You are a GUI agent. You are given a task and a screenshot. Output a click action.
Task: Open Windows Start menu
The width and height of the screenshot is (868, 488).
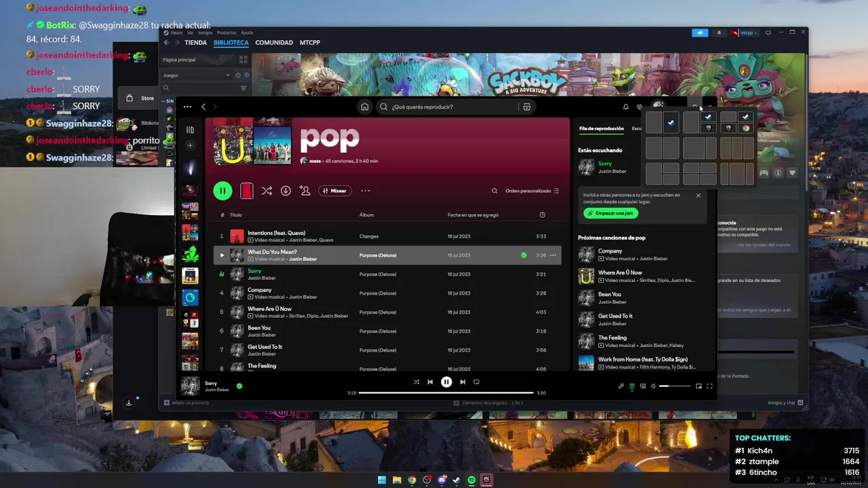pyautogui.click(x=382, y=480)
